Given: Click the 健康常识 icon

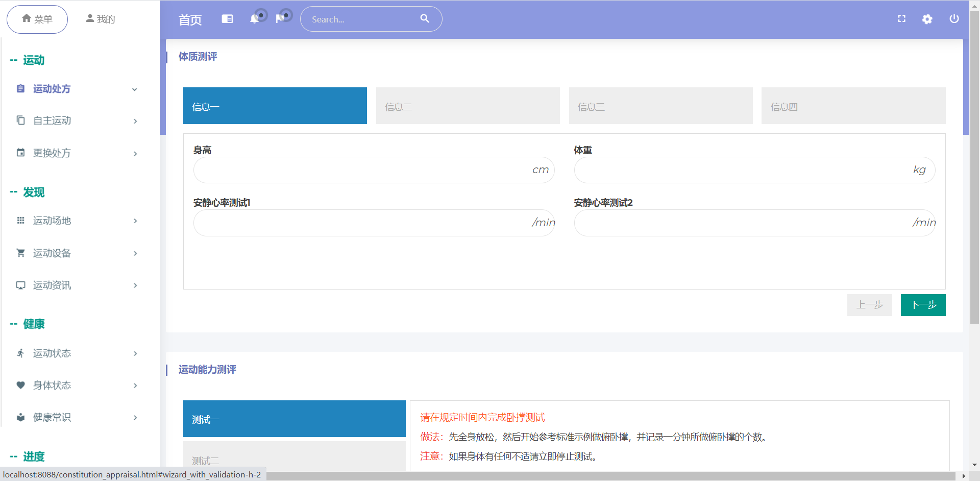Looking at the screenshot, I should click(x=20, y=417).
